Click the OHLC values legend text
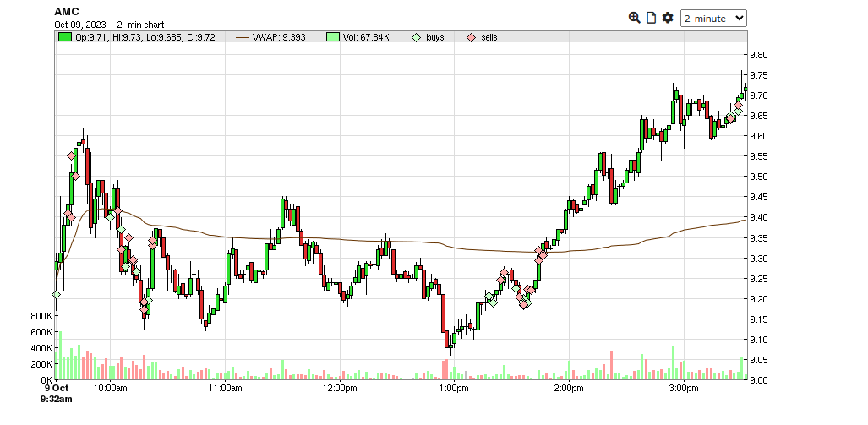Screen dimensions: 868x425 point(145,38)
